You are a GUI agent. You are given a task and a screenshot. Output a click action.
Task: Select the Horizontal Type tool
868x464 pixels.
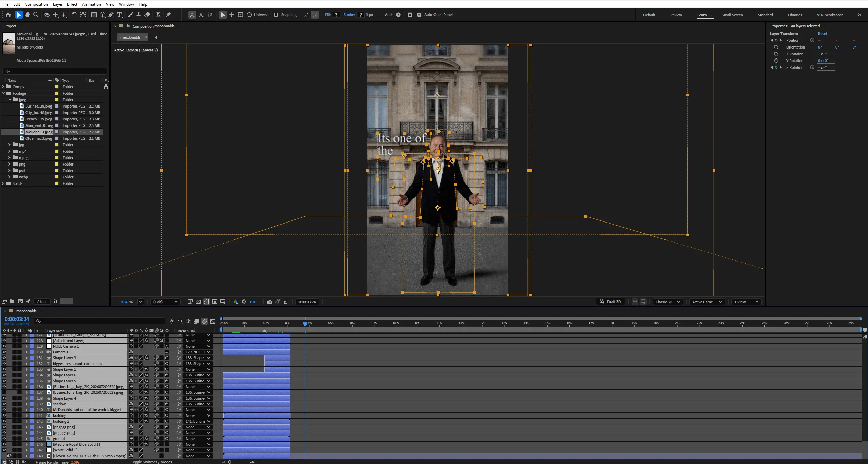(119, 15)
